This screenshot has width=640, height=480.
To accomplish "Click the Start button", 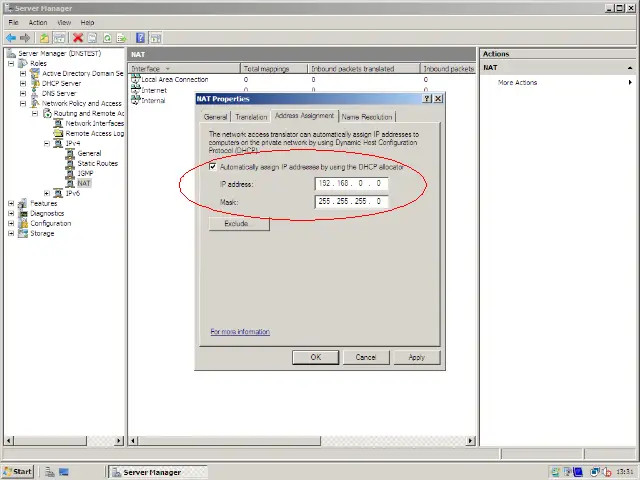I will (18, 472).
